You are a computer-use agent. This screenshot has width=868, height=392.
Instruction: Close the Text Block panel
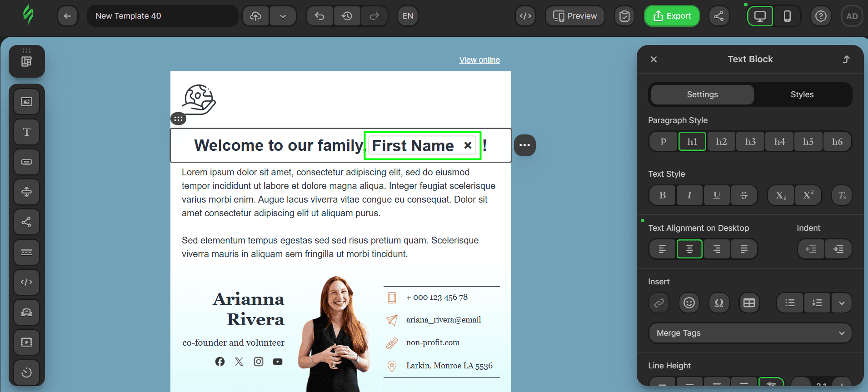[x=653, y=60]
